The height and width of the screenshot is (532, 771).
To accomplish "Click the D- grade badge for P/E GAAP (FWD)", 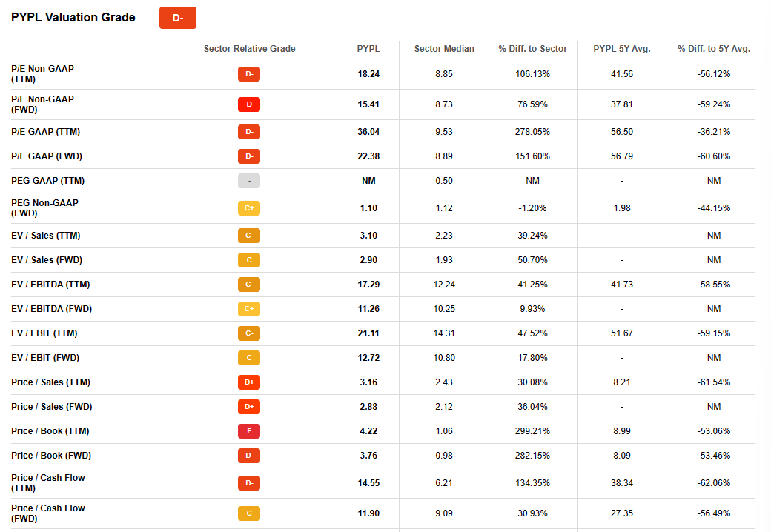I will point(249,156).
